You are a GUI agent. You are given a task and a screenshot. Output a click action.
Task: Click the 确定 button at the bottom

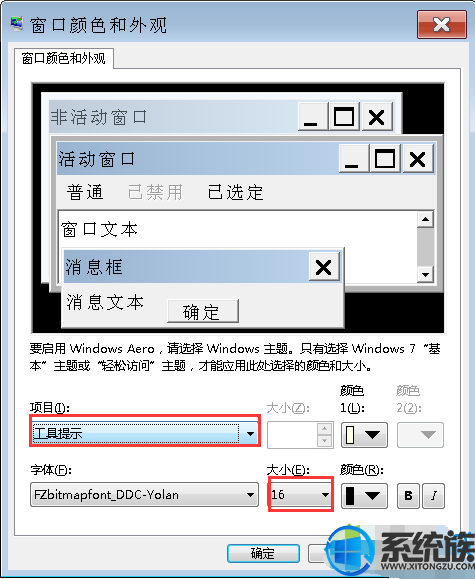263,553
